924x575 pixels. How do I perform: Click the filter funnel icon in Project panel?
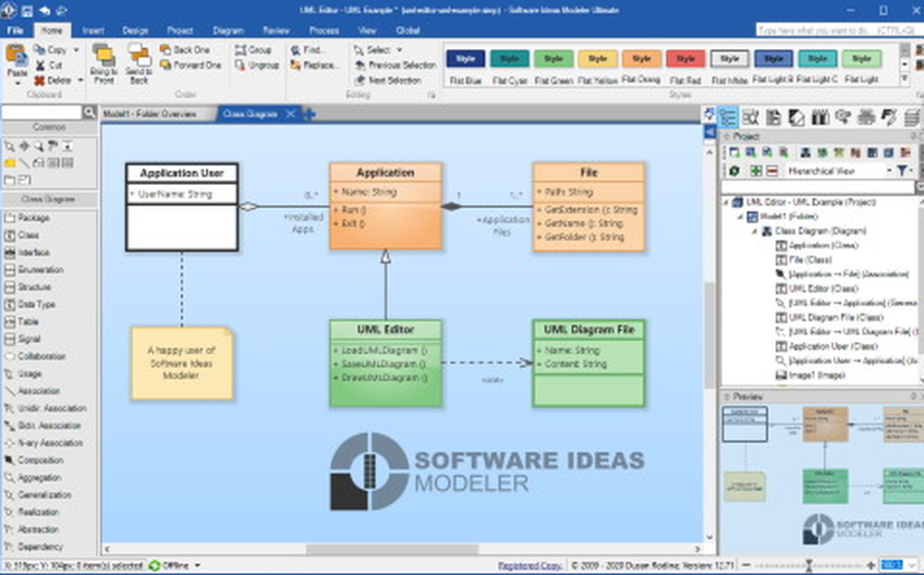[902, 170]
